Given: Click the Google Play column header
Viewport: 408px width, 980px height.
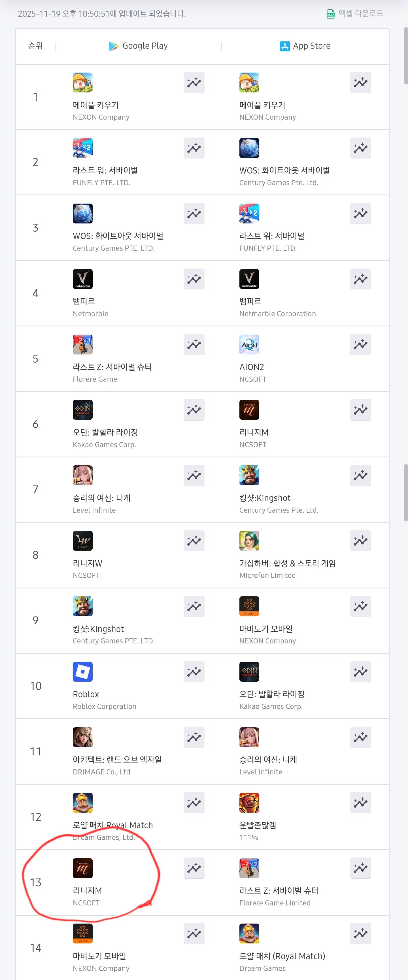Looking at the screenshot, I should tap(138, 46).
